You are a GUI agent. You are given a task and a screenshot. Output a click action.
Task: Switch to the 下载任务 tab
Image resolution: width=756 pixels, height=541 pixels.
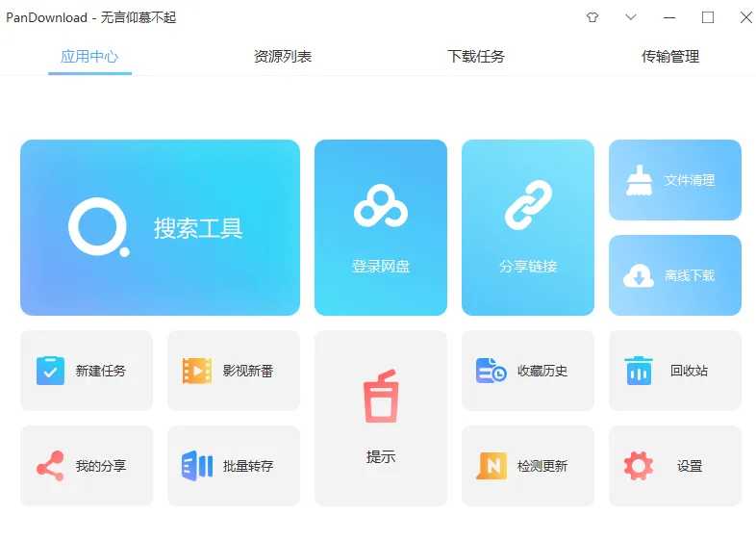[476, 57]
